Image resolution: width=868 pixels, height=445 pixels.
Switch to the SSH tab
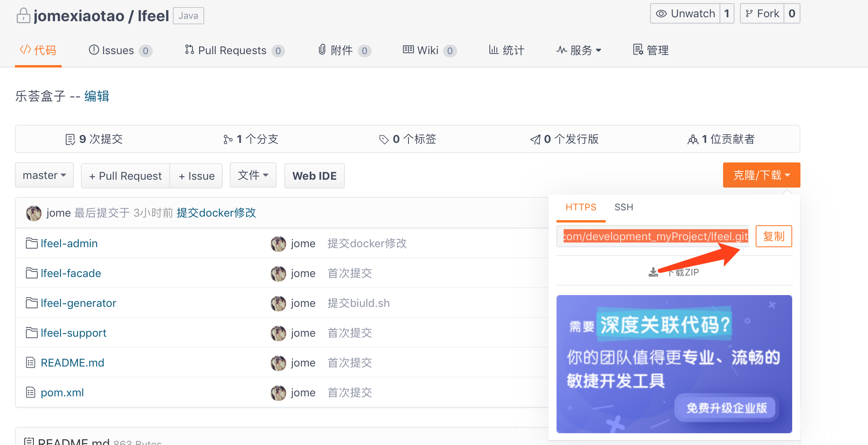624,207
